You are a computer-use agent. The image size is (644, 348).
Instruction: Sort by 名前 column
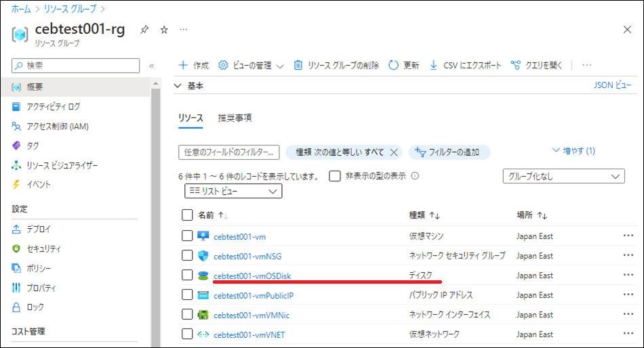tap(212, 215)
